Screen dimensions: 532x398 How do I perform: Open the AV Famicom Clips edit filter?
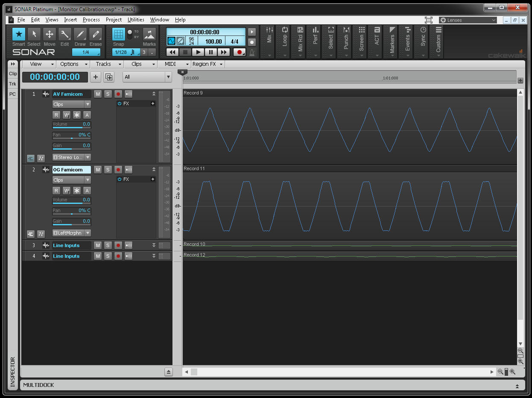[72, 104]
